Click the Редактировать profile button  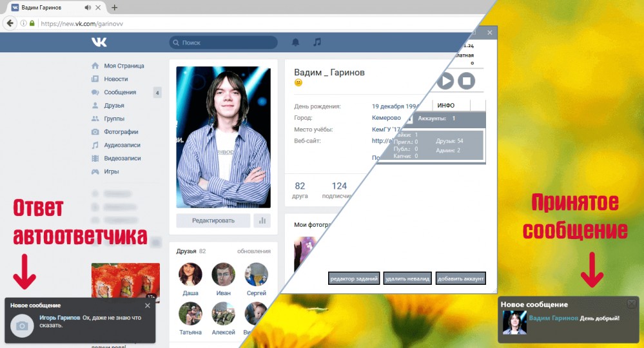point(213,221)
